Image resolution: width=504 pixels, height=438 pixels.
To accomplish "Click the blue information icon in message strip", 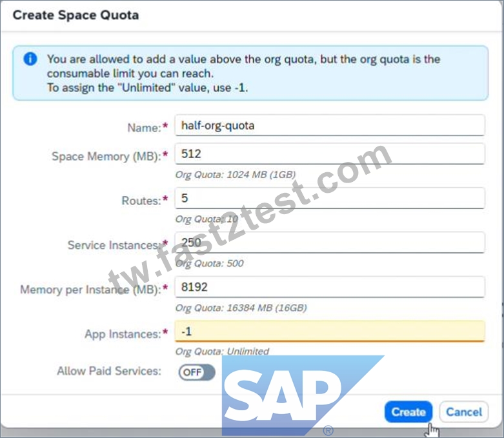I will [x=30, y=59].
